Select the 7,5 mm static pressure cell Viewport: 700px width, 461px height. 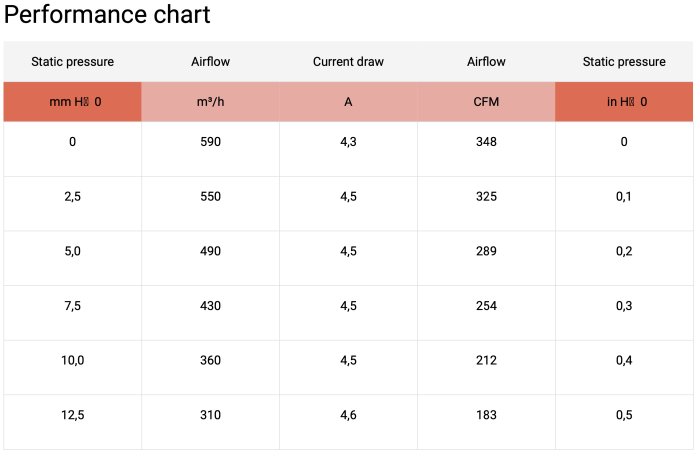pyautogui.click(x=72, y=306)
